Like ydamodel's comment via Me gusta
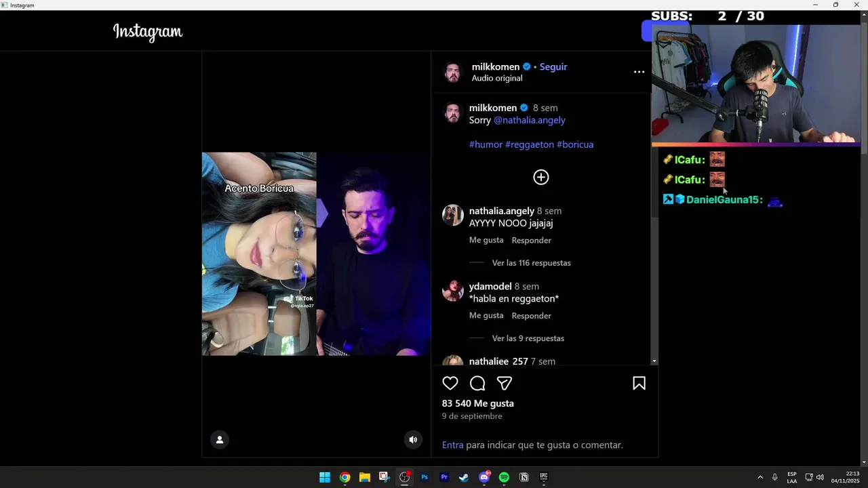This screenshot has height=488, width=868. 486,316
